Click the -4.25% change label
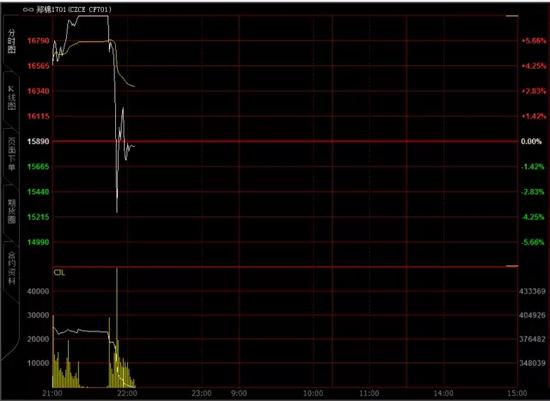550x401 pixels. 533,217
